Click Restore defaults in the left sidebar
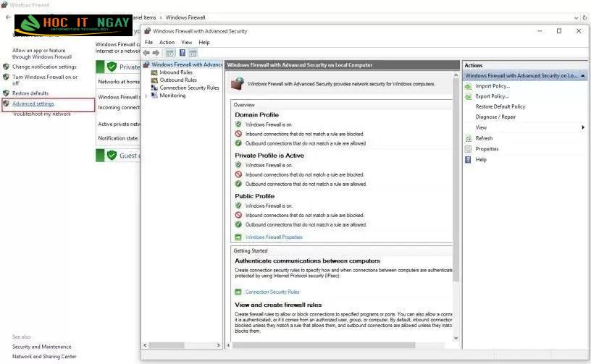Viewport: 591px width, 364px height. coord(30,93)
